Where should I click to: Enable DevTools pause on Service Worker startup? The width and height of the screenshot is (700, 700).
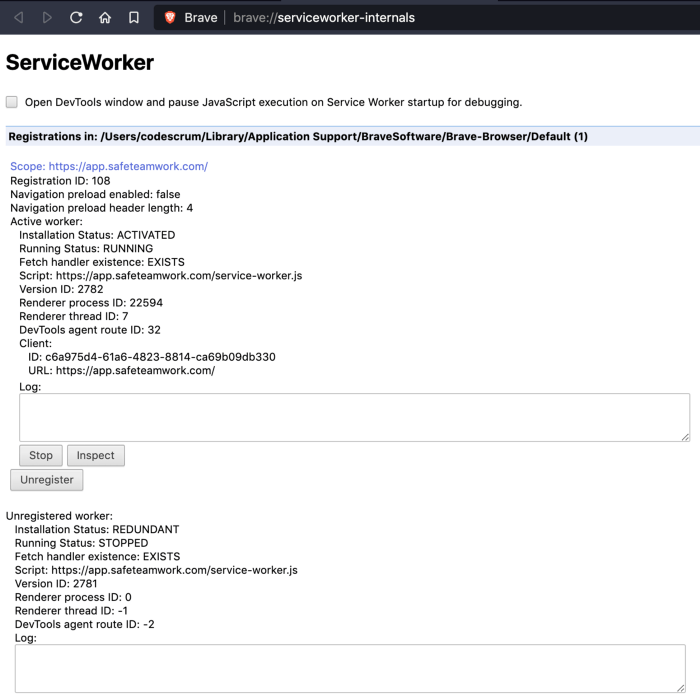coord(12,102)
